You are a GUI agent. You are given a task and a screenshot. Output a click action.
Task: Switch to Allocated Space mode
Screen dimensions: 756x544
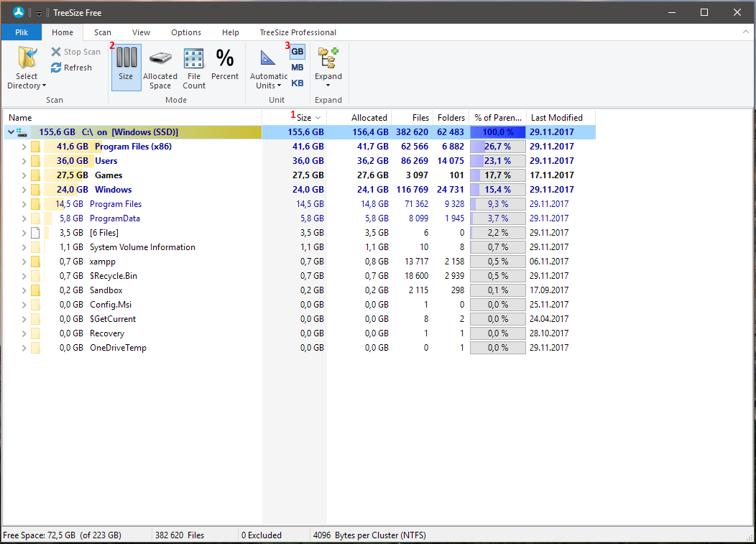[160, 68]
